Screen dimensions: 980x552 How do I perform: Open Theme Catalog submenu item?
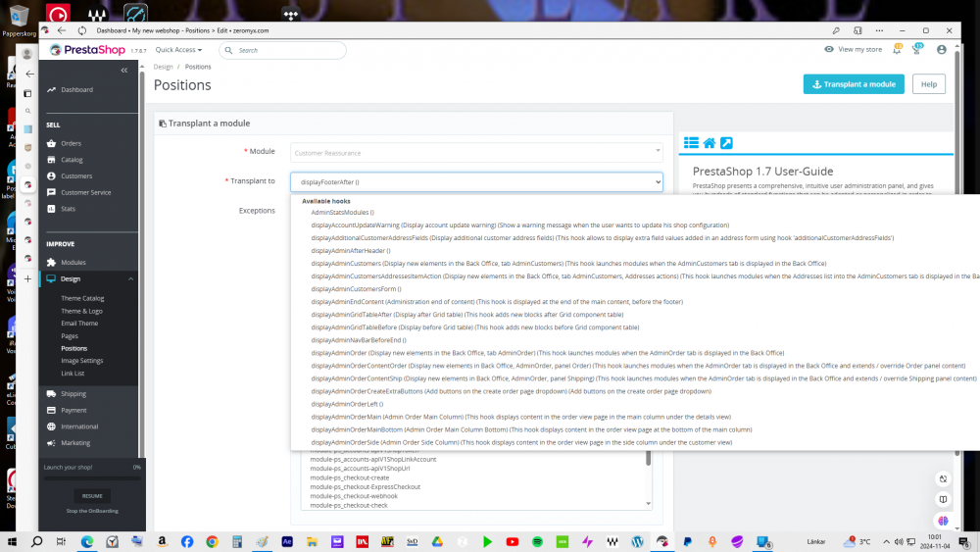(x=82, y=298)
